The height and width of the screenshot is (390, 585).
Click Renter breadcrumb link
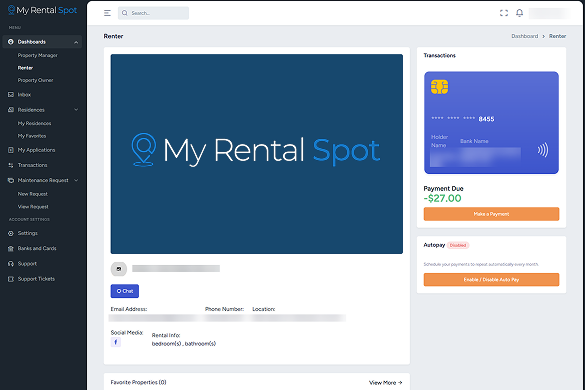[x=557, y=36]
